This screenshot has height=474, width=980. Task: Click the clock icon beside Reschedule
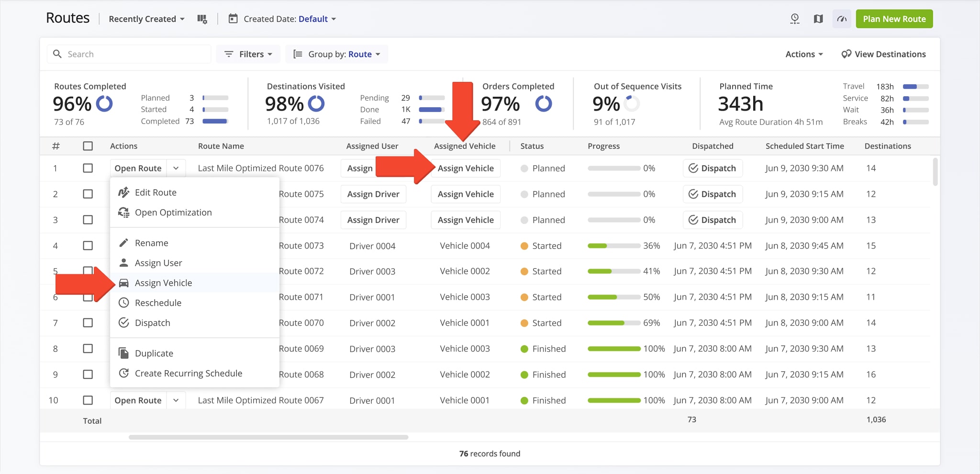[x=123, y=303]
